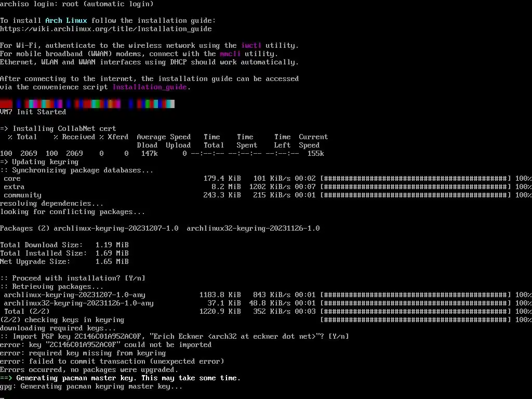
Task: Click 'looking for conflicting packages...' line
Action: (x=73, y=212)
